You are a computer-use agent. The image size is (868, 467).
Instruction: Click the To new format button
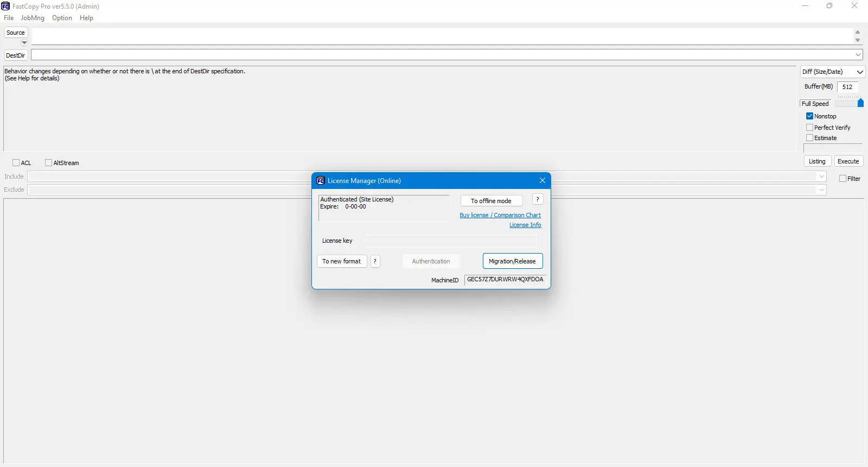[x=342, y=261]
